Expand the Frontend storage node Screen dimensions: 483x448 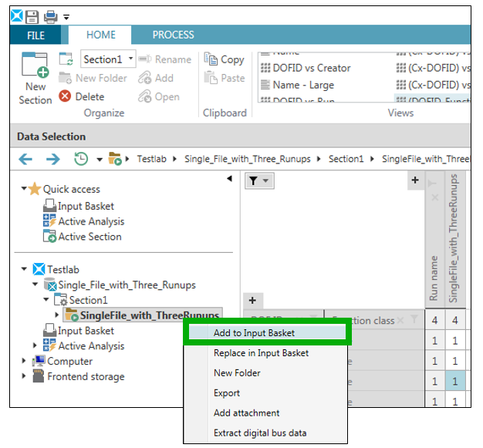[24, 376]
